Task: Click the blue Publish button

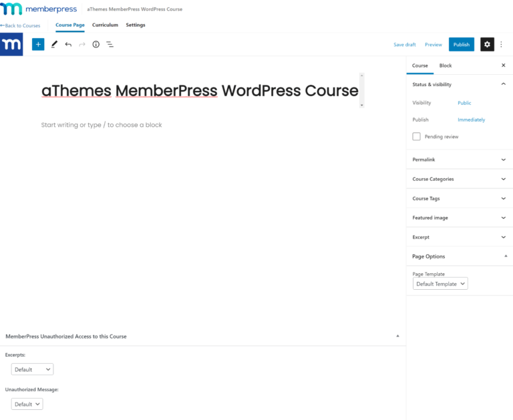Action: (x=462, y=45)
